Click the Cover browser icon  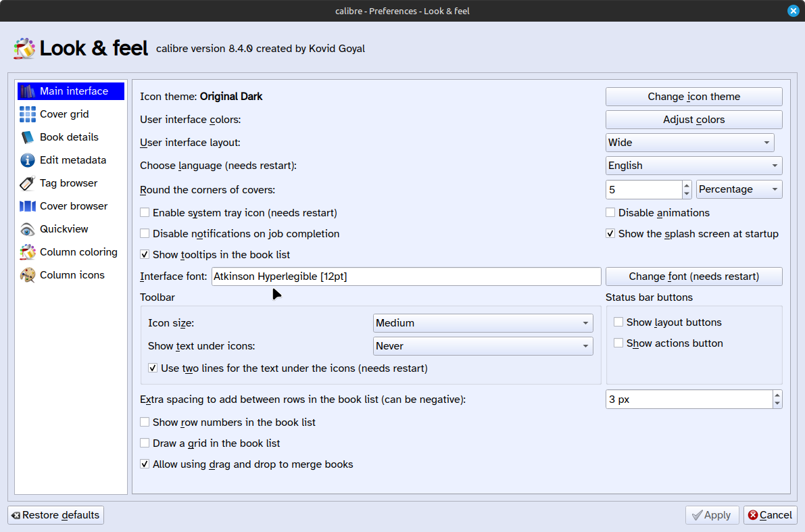(28, 206)
